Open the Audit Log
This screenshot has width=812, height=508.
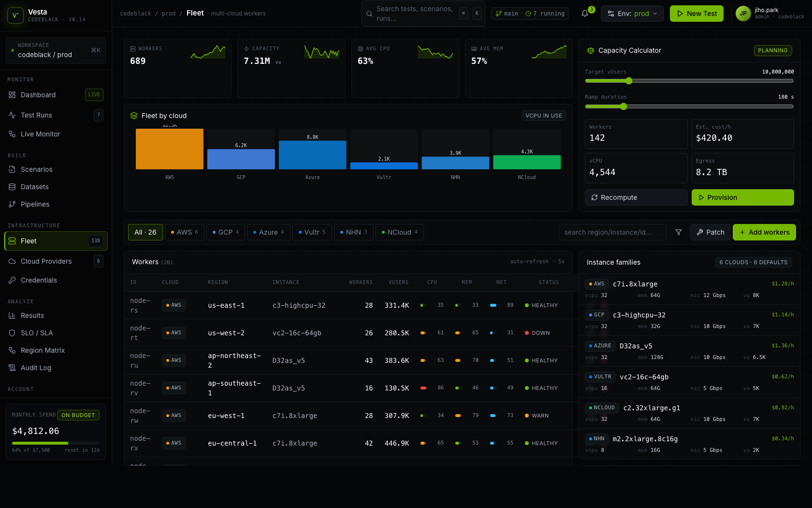click(36, 368)
